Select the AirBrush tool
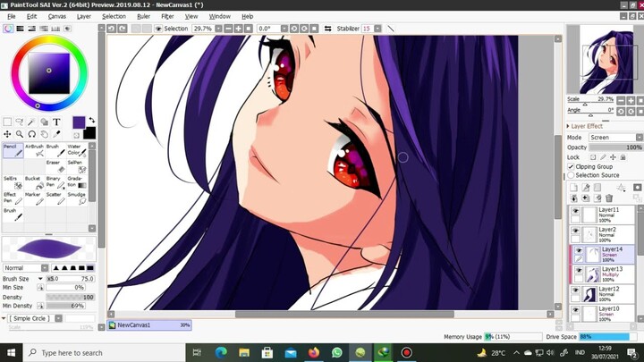644x362 pixels. (34, 151)
